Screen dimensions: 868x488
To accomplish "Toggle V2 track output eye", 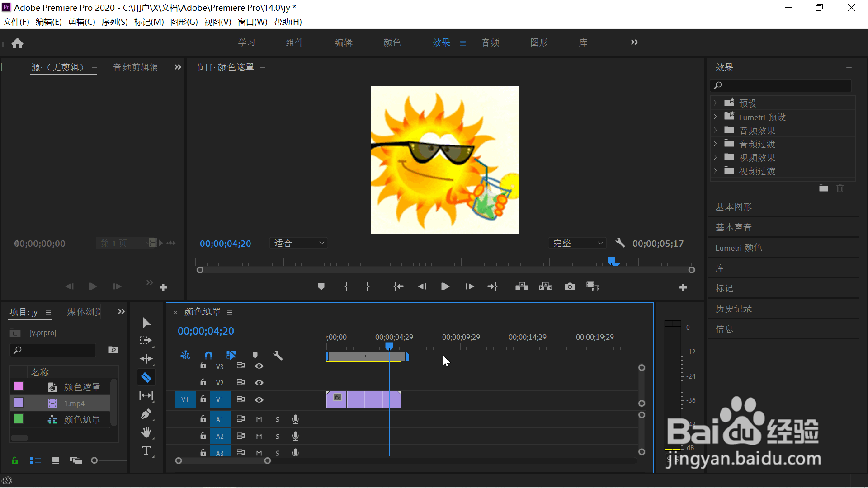I will point(259,383).
